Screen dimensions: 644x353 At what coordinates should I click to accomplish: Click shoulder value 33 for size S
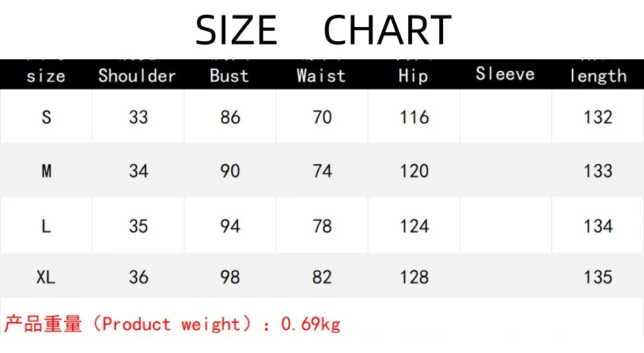click(x=138, y=117)
